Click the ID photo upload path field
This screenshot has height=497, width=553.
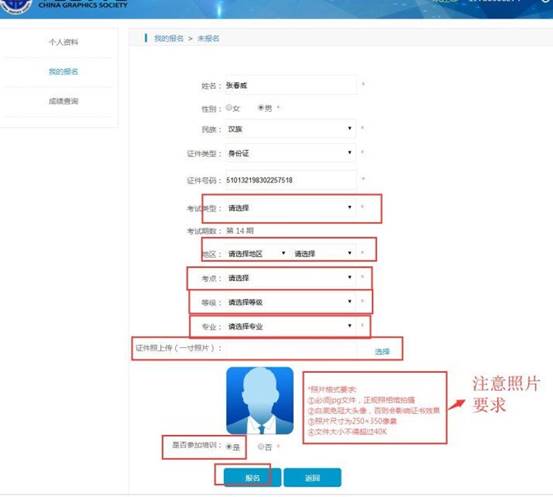coord(291,349)
